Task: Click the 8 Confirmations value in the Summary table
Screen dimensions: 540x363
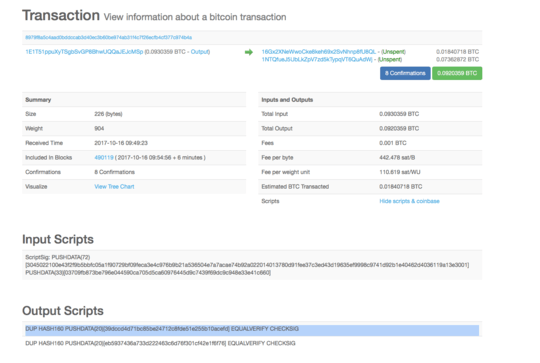Action: point(114,172)
